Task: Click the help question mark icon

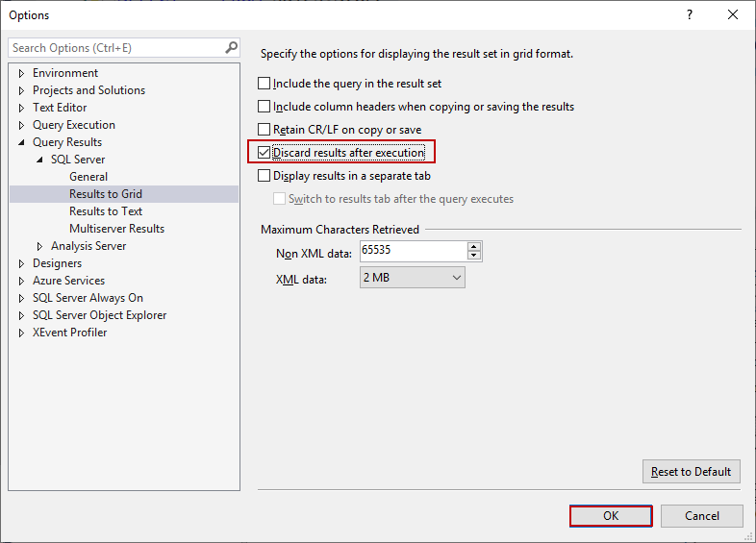Action: (x=689, y=14)
